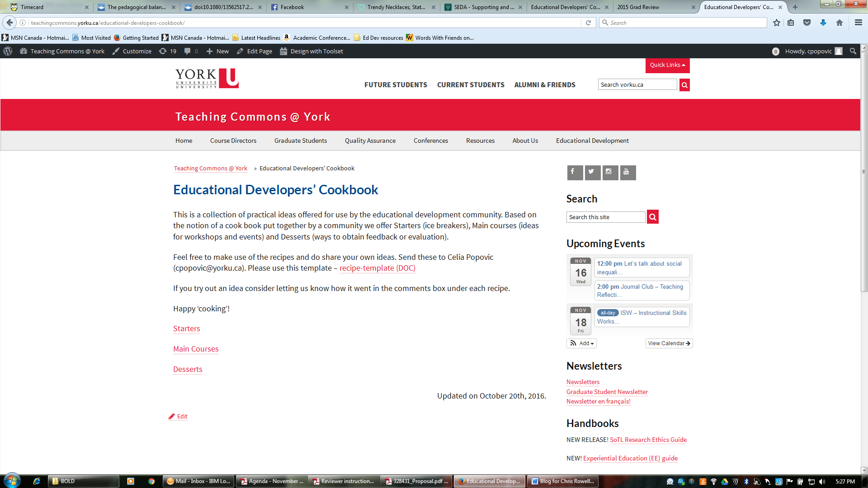Screen dimensions: 868x488
Task: Click the Facebook social icon in sidebar
Action: click(575, 172)
